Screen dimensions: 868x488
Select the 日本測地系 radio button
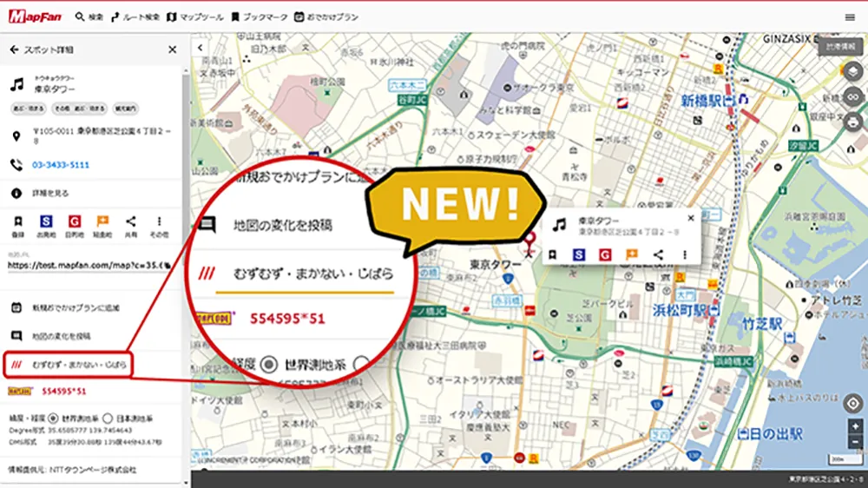108,419
